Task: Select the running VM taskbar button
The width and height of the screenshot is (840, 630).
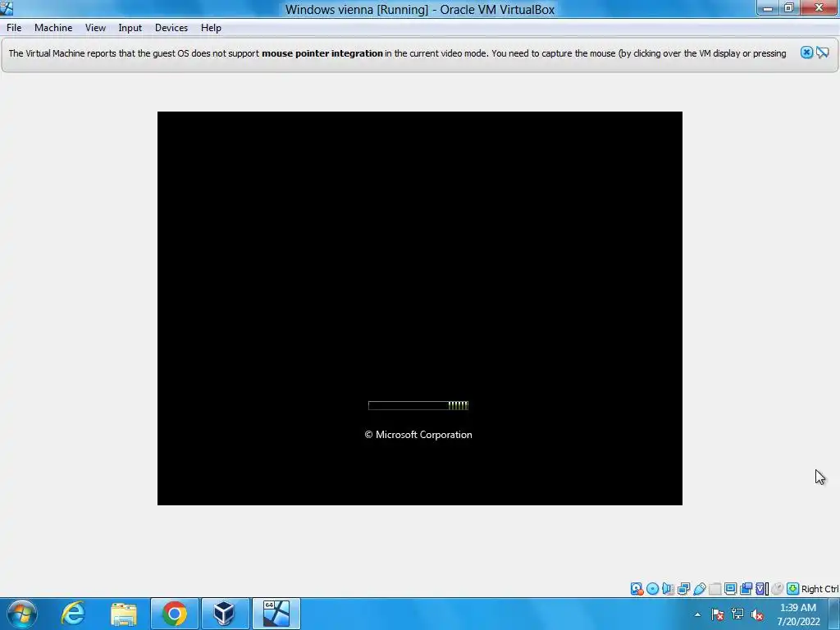Action: coord(276,614)
